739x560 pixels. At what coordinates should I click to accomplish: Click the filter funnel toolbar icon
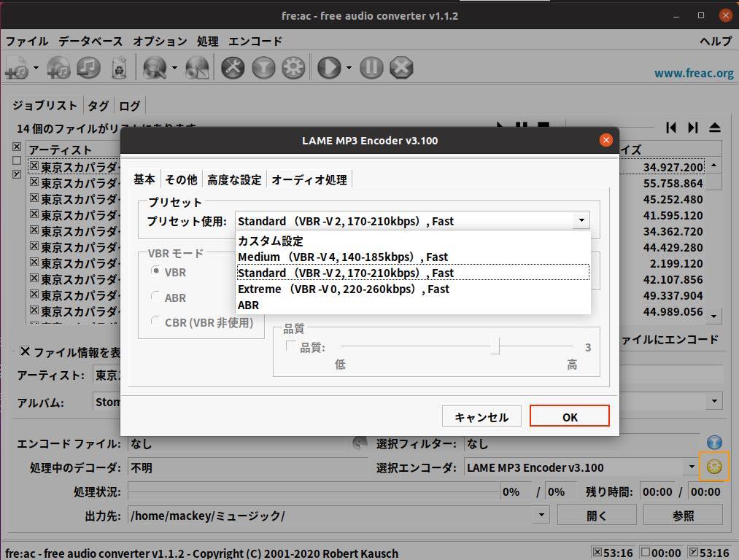[x=263, y=68]
